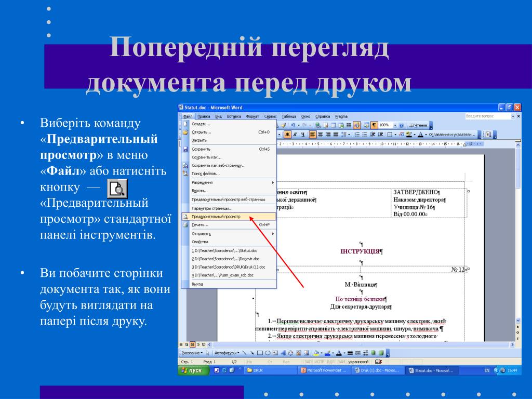Open recent file Dogovir.doc
Image resolution: width=532 pixels, height=399 pixels.
click(229, 259)
